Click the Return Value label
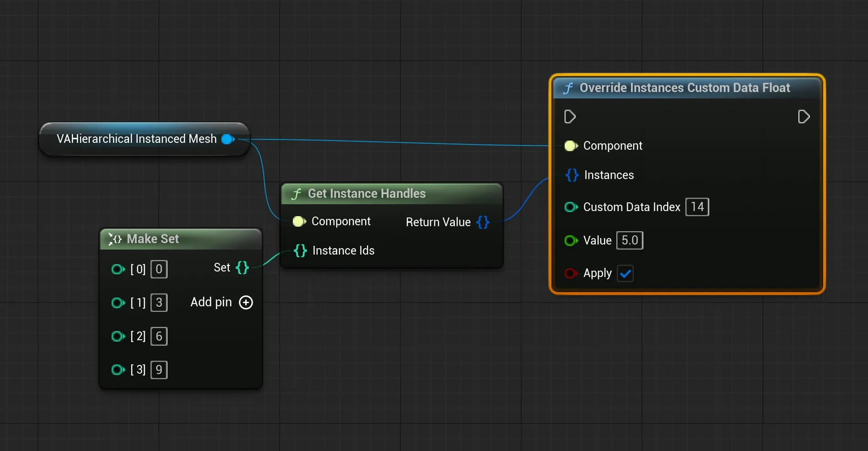 438,222
